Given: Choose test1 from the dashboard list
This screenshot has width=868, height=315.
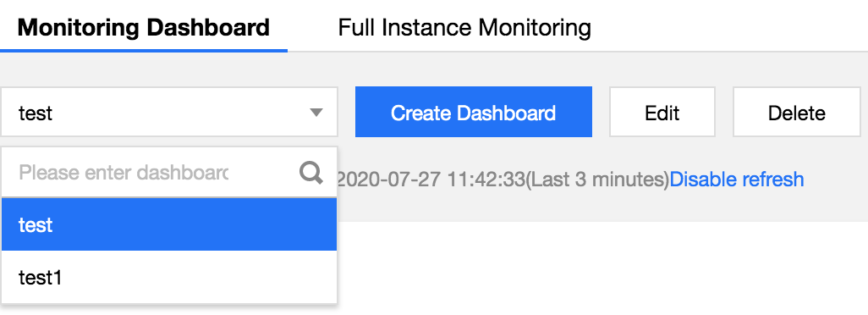Looking at the screenshot, I should click(169, 277).
